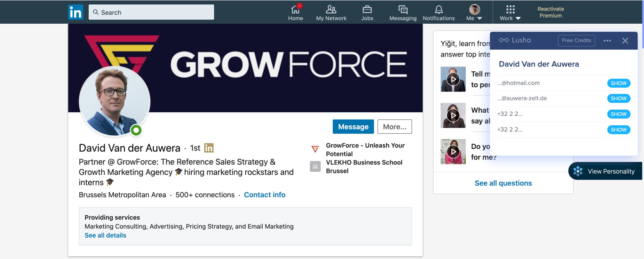
Task: Play the 'Tell m...' interview video thumbnail
Action: (x=453, y=79)
